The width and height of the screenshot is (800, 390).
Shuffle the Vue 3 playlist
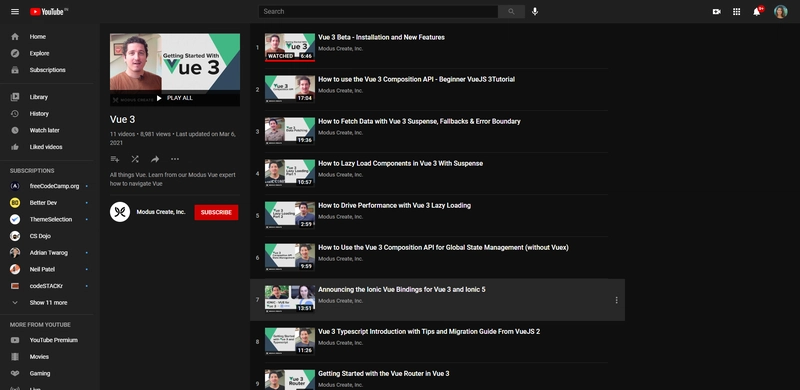135,159
